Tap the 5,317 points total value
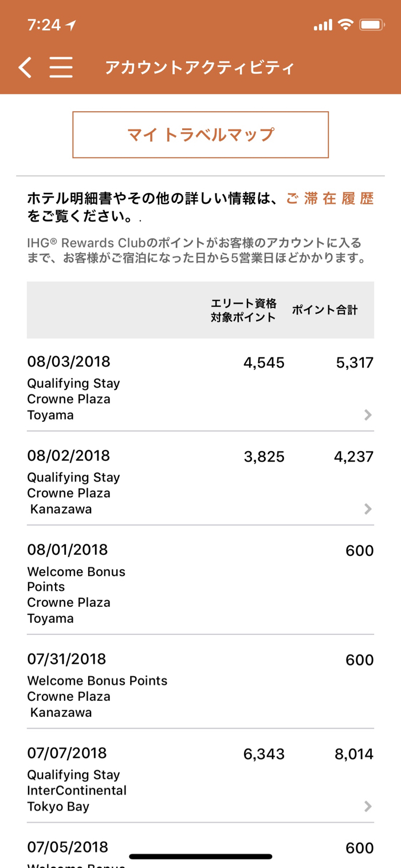Image resolution: width=401 pixels, height=868 pixels. (355, 363)
